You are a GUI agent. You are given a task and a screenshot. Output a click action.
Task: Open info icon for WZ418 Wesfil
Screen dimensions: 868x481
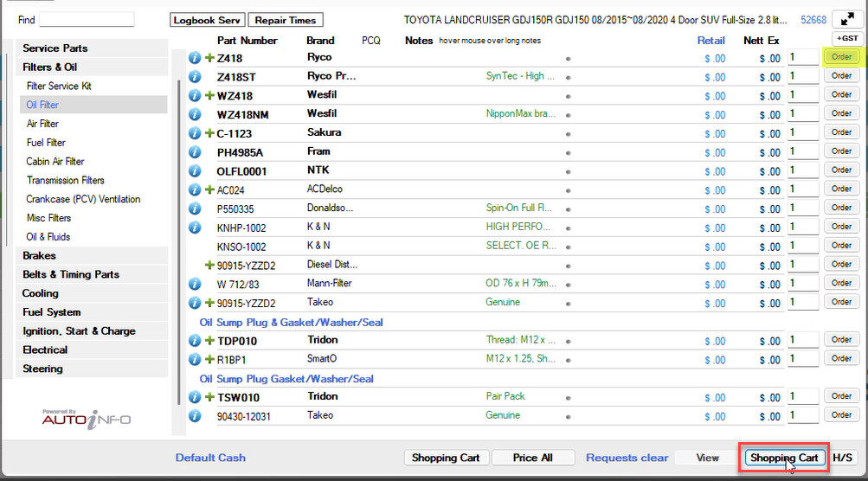click(195, 95)
